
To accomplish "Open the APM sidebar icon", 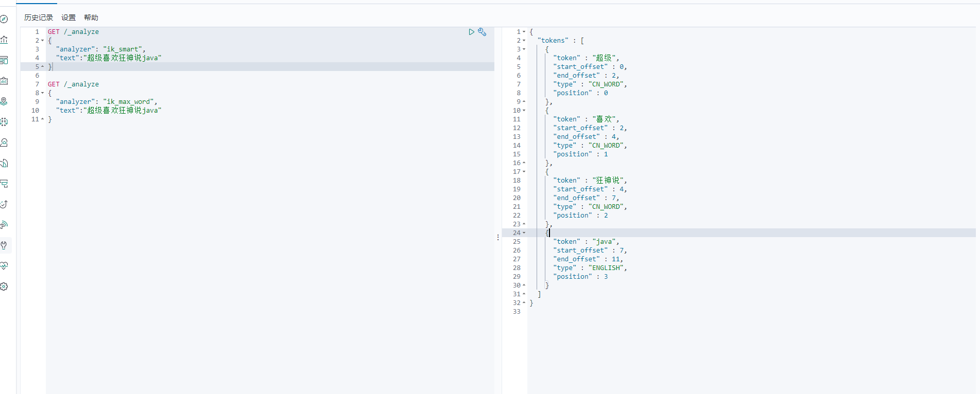I will pos(4,184).
